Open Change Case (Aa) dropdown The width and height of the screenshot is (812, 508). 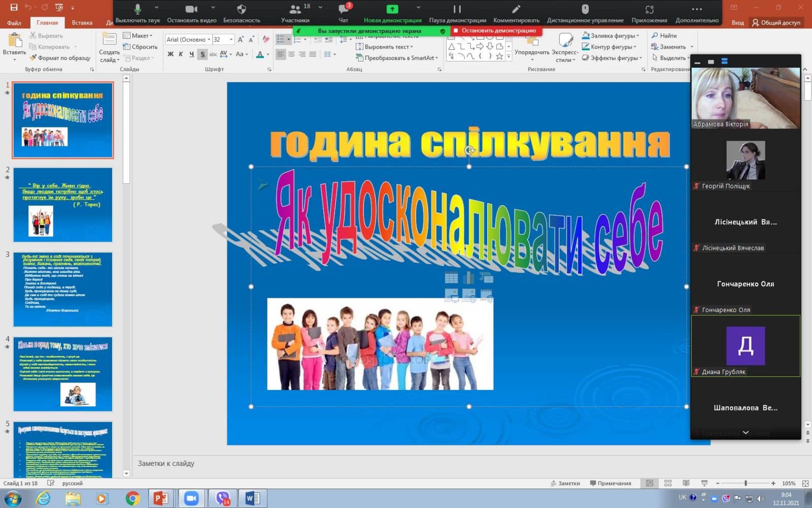click(x=241, y=54)
